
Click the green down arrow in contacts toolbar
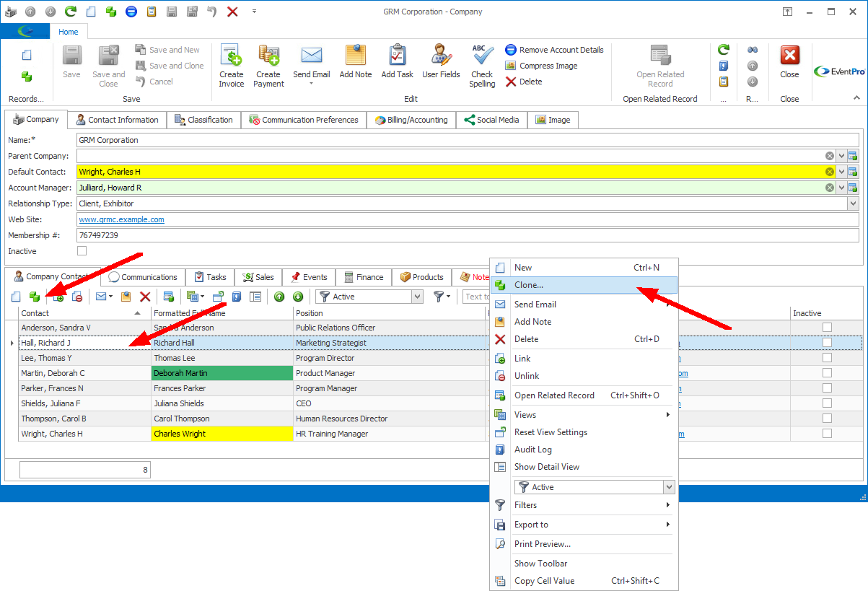(298, 297)
